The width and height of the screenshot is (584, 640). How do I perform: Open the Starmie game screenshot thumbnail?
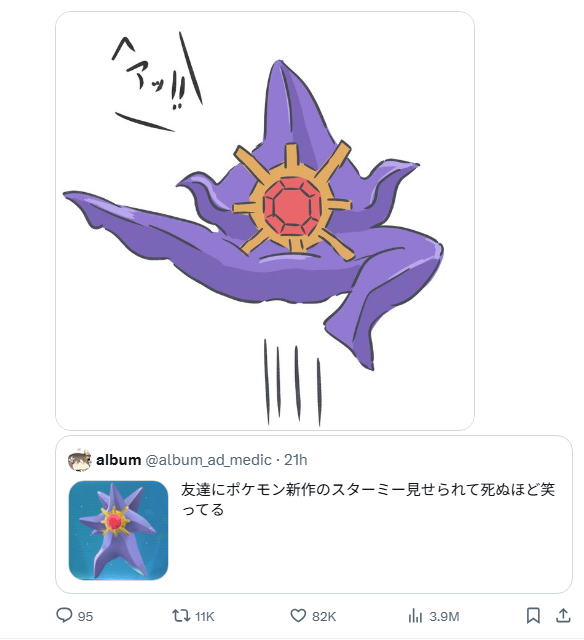pyautogui.click(x=118, y=530)
